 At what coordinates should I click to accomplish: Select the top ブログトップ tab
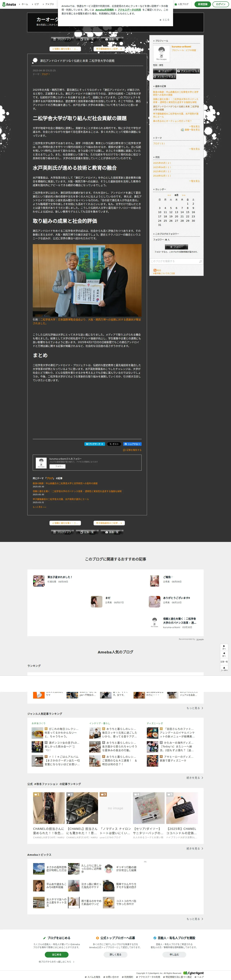[x=62, y=39]
